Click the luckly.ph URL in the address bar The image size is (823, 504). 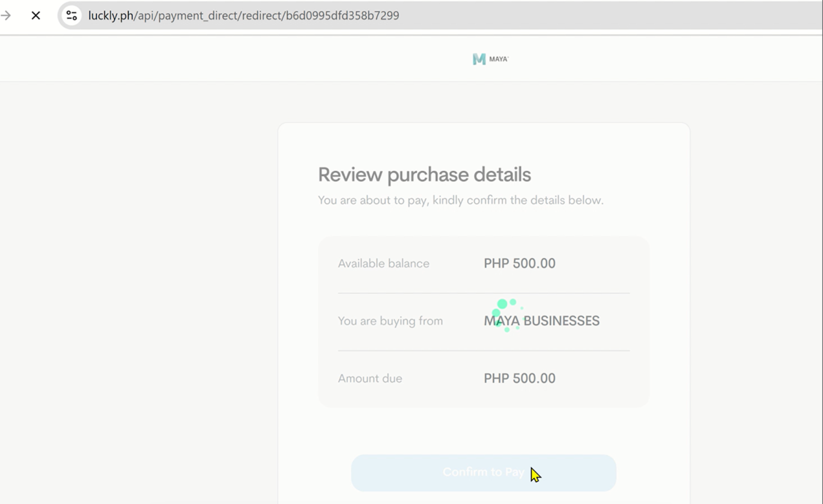111,15
